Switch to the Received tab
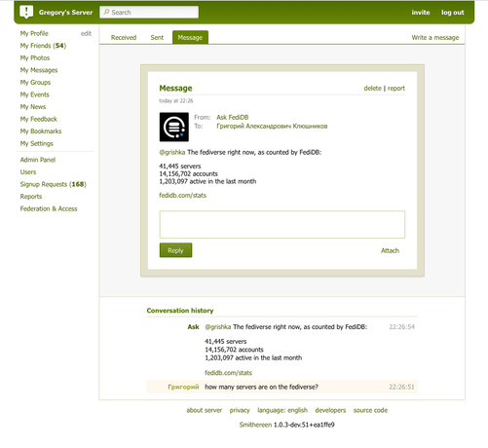This screenshot has height=448, width=488. [124, 38]
